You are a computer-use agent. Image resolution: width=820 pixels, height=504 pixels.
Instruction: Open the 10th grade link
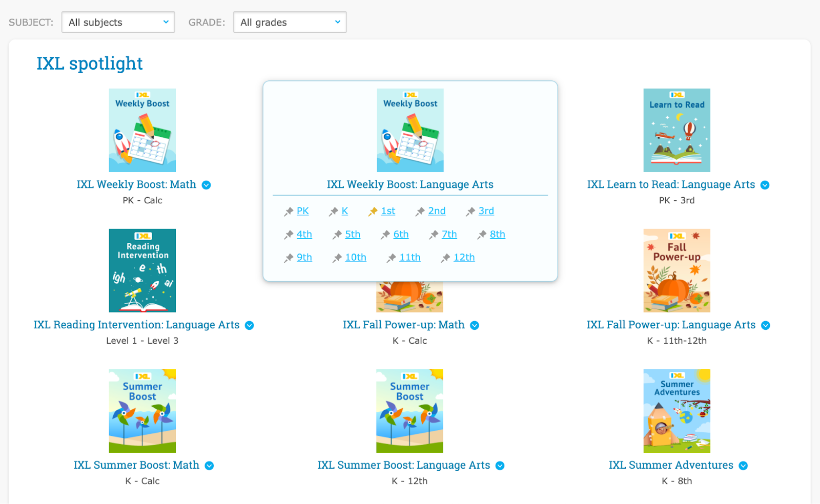[356, 257]
